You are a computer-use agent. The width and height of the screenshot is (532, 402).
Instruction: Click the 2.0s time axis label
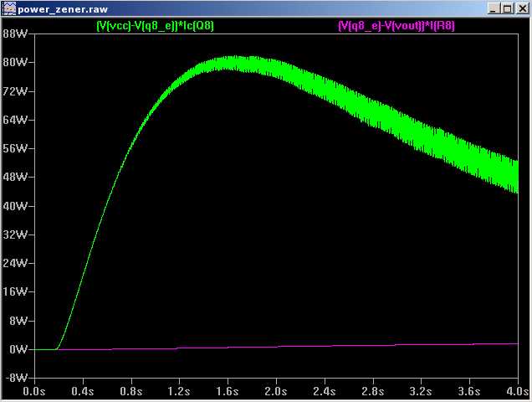276,391
